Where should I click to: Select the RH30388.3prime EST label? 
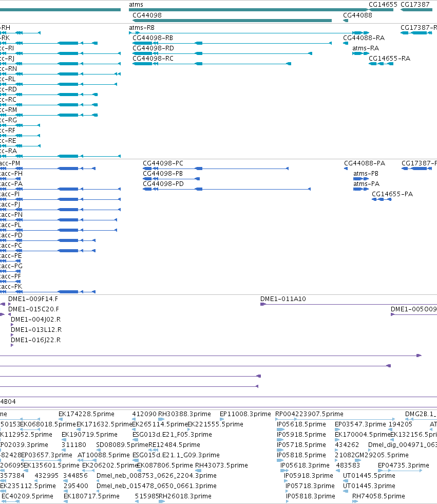coord(184,414)
